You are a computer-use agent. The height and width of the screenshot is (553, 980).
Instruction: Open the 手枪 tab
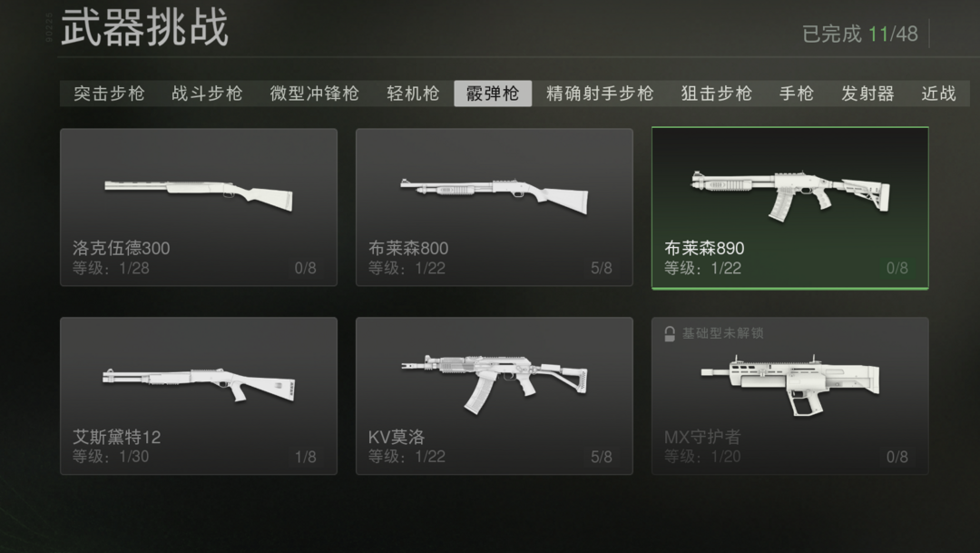pyautogui.click(x=797, y=94)
